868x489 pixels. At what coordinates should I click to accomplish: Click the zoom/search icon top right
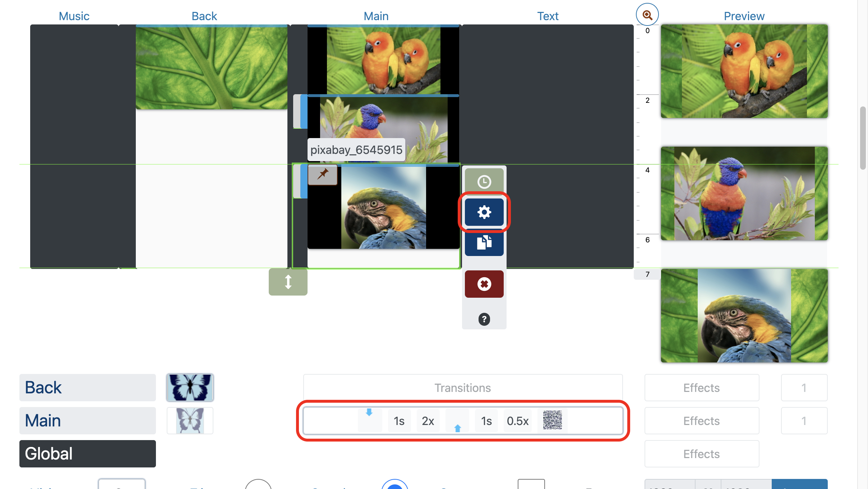[x=647, y=14]
